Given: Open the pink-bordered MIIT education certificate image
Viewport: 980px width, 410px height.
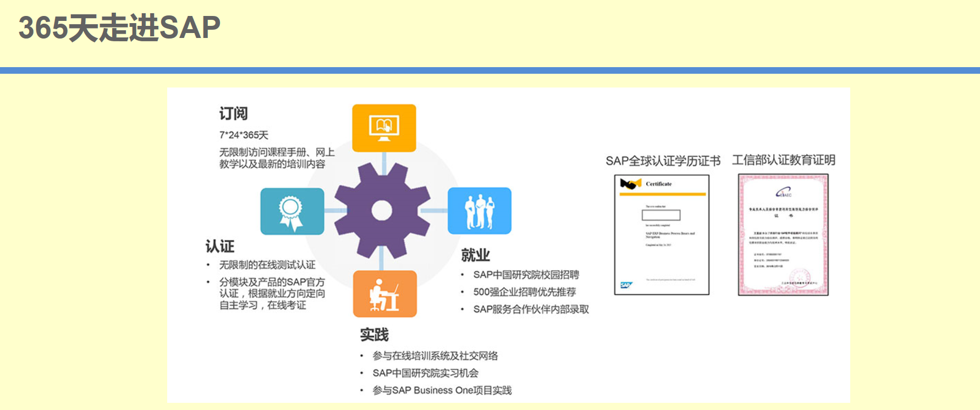Looking at the screenshot, I should point(783,235).
